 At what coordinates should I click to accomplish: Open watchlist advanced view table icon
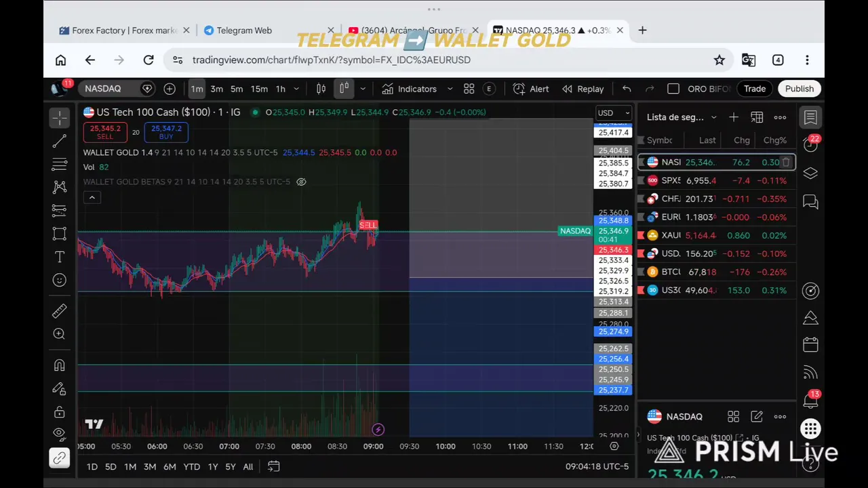[x=757, y=117]
